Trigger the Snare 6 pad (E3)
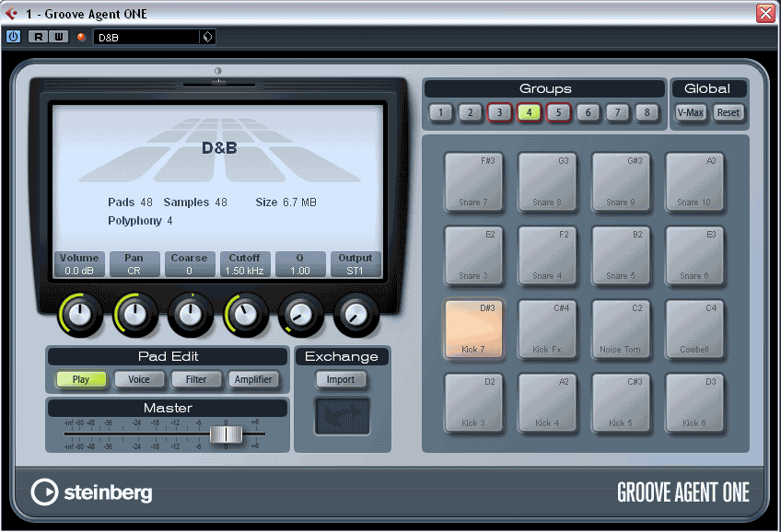This screenshot has width=781, height=532. point(694,255)
